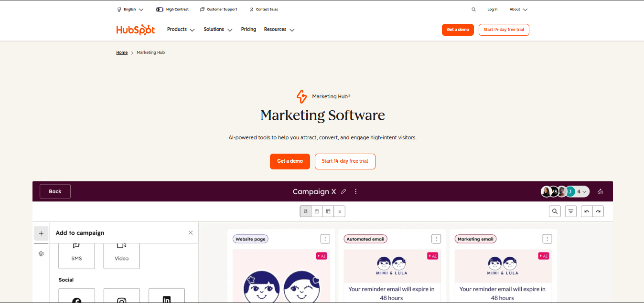Screen dimensions: 644x303
Task: Click AI badge on Marketing email card
Action: [x=544, y=256]
